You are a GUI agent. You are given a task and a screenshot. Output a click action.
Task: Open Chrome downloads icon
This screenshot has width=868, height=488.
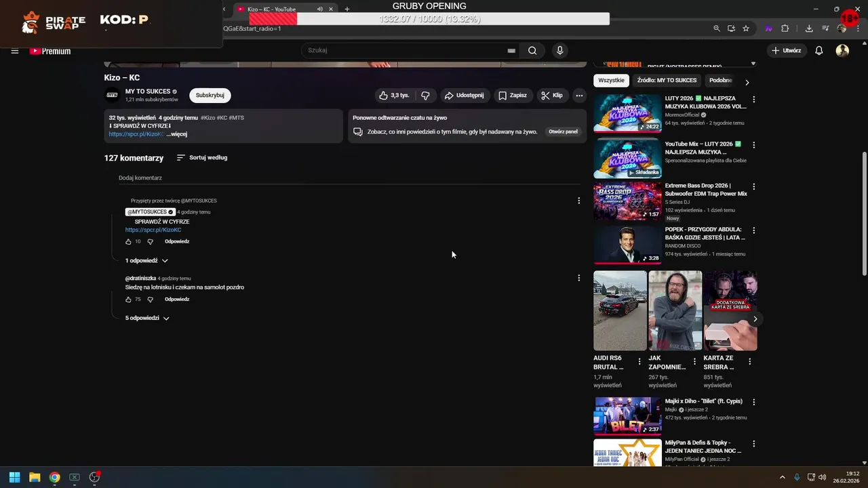tap(808, 28)
